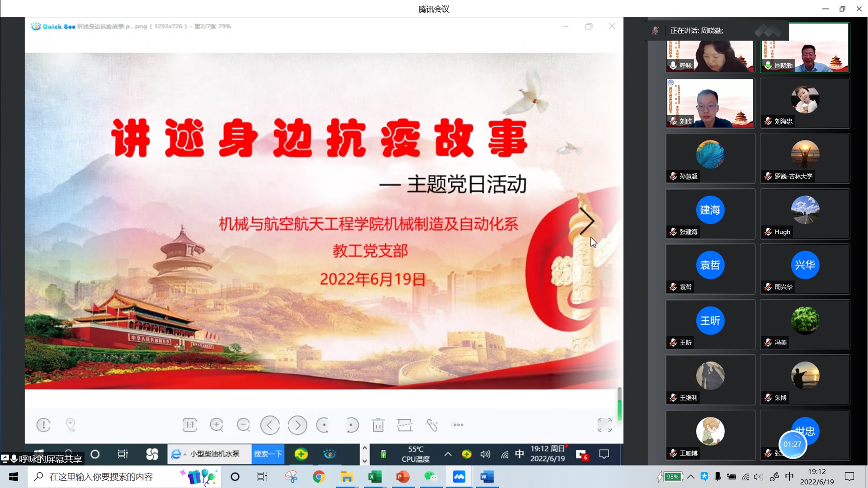Toggle the microphone icon on 周晓勤's tile
This screenshot has width=868, height=488.
[768, 65]
